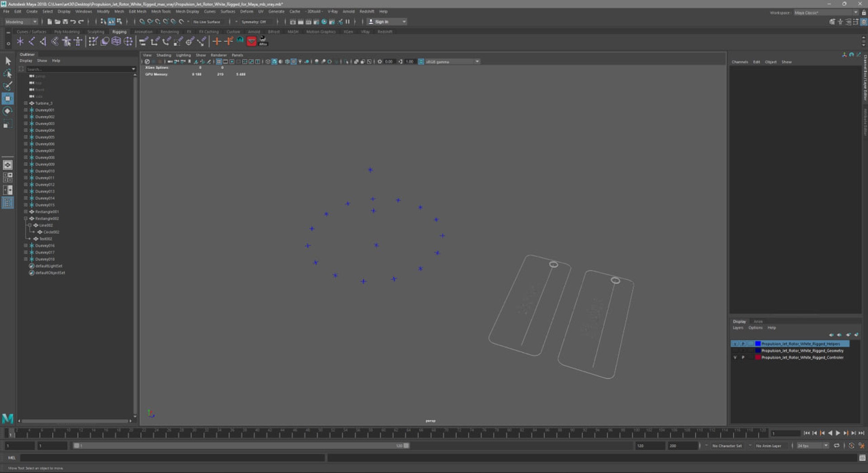The image size is (868, 473).
Task: Expand Dummy001 node in Outliner
Action: 26,110
